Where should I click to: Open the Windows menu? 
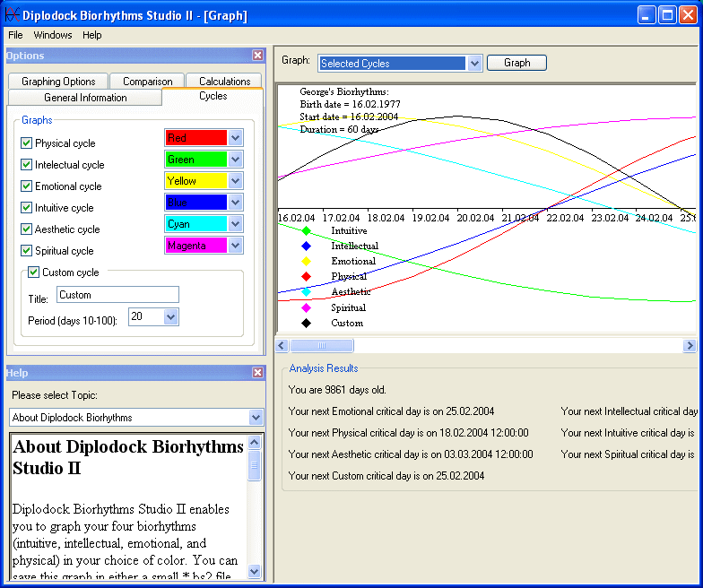pos(52,35)
